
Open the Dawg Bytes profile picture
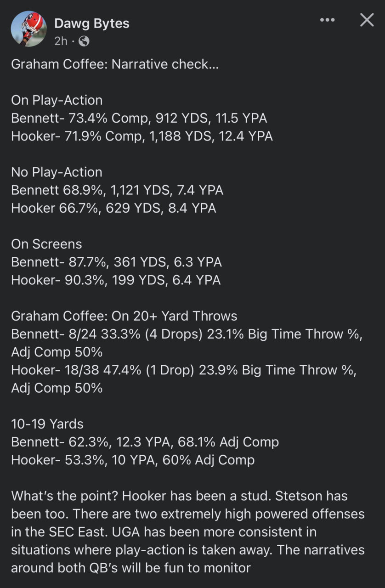(x=28, y=28)
